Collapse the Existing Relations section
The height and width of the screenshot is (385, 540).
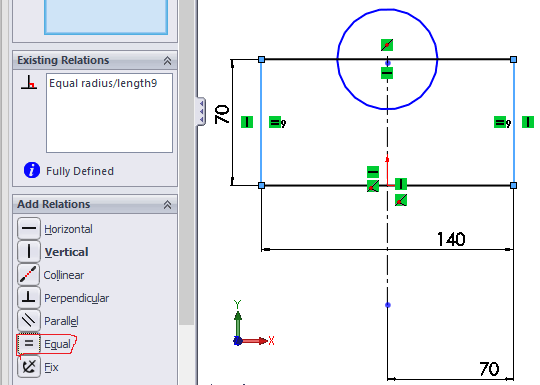[167, 61]
